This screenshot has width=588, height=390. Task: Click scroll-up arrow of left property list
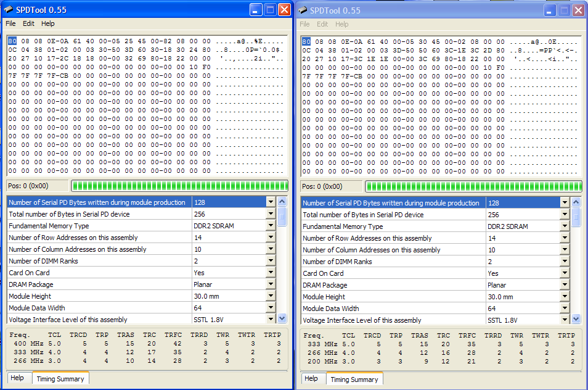point(282,201)
